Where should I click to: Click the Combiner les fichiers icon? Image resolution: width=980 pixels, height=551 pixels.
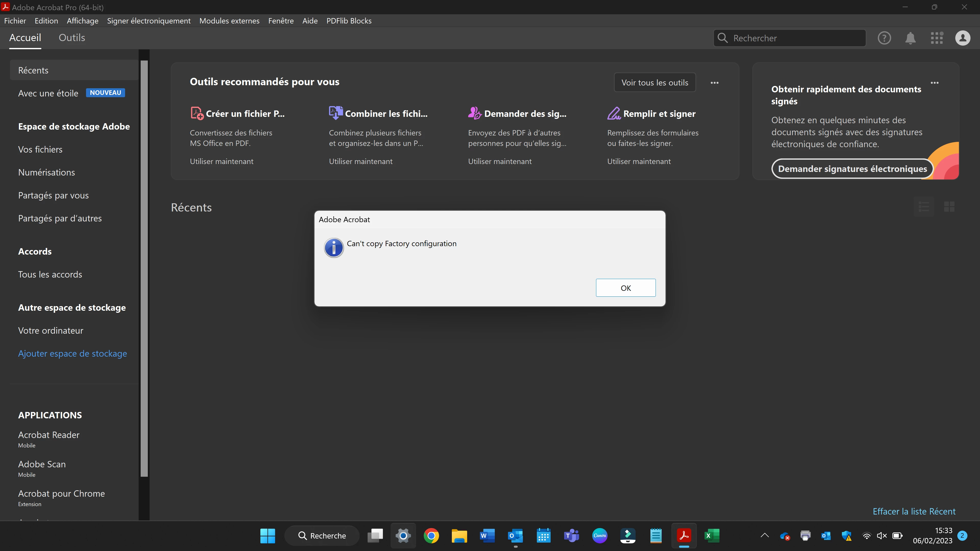click(335, 113)
